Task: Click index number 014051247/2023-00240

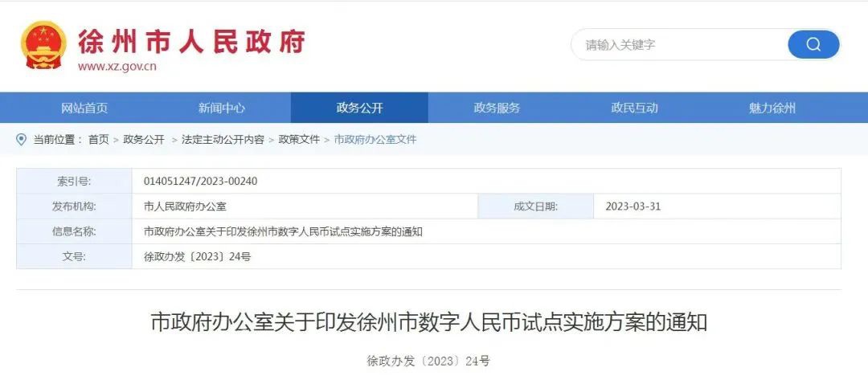Action: coord(200,181)
